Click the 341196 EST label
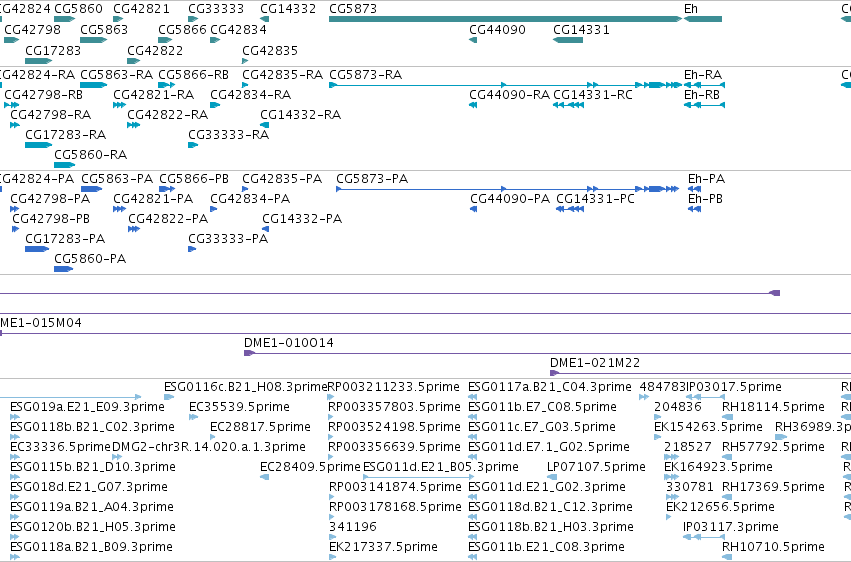Screen dimensions: 851x562 [353, 527]
